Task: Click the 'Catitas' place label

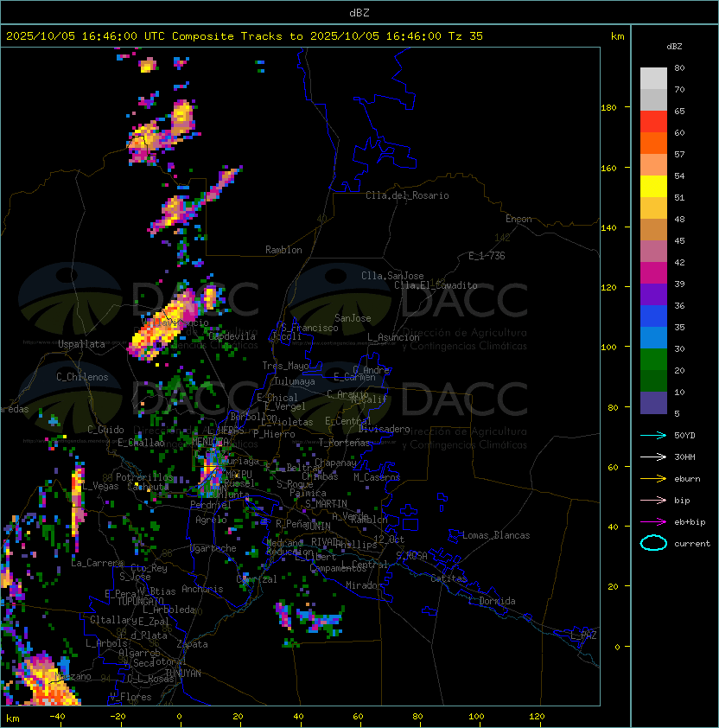Action: click(449, 578)
